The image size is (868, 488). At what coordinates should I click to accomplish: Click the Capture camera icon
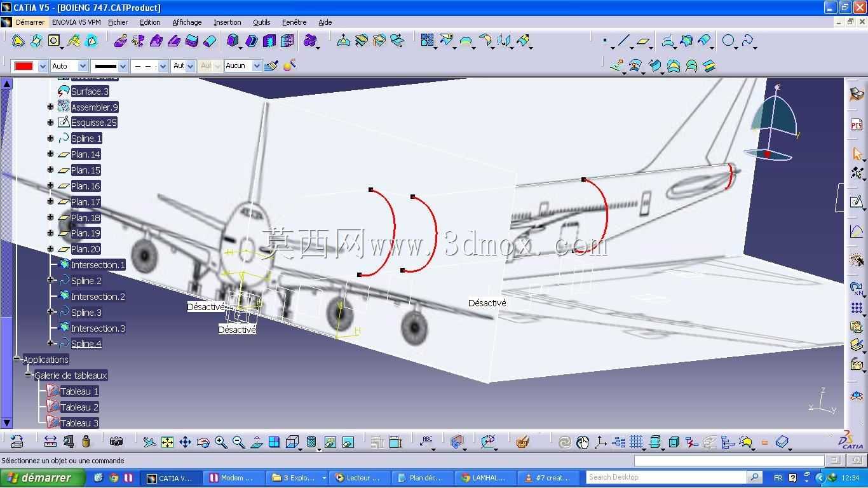(116, 442)
